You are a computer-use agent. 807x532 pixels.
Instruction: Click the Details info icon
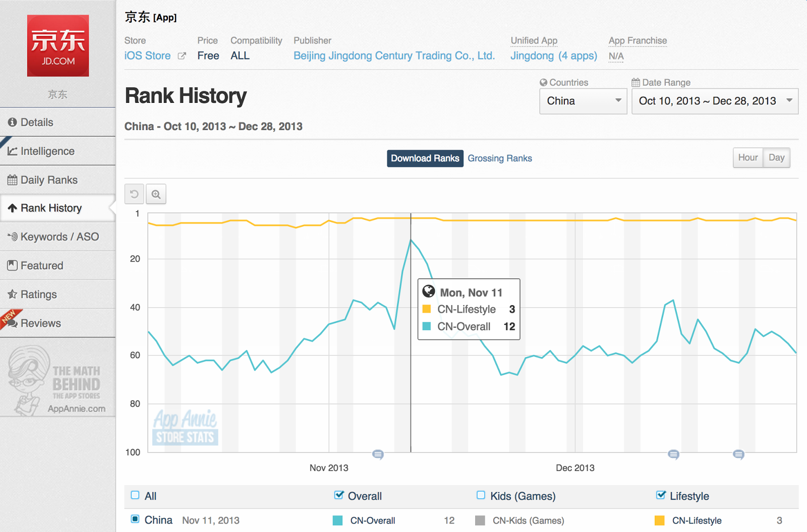pyautogui.click(x=12, y=122)
